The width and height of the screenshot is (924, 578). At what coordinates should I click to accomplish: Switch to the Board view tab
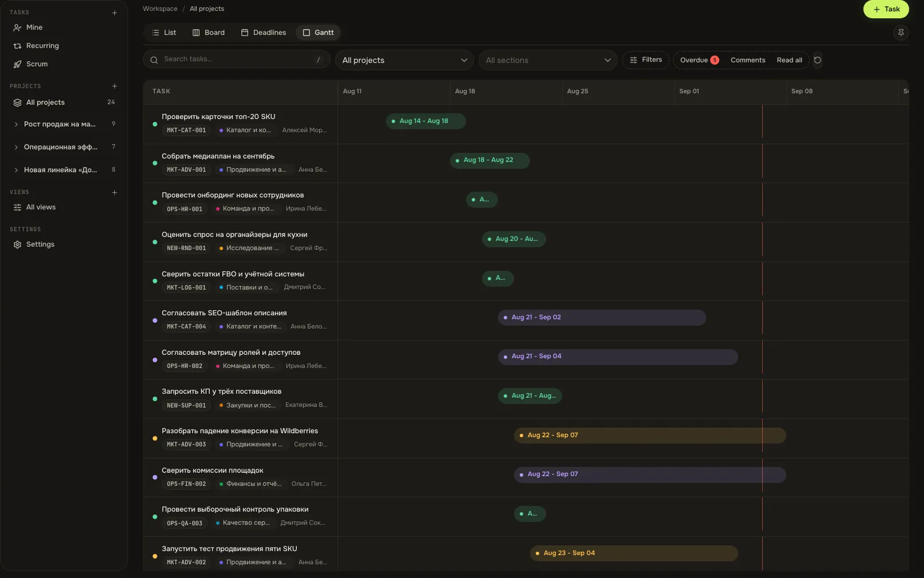(209, 33)
